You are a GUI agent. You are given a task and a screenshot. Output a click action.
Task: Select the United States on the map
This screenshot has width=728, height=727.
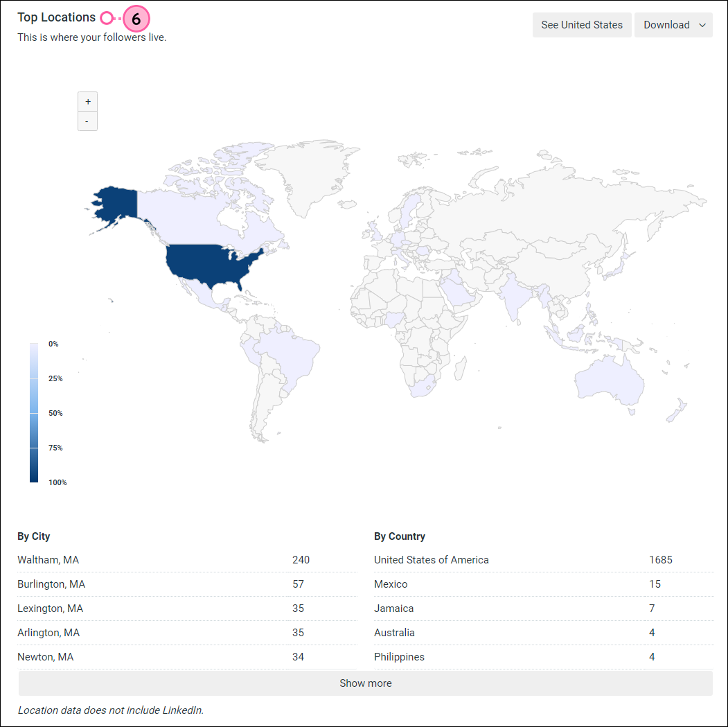click(x=209, y=265)
